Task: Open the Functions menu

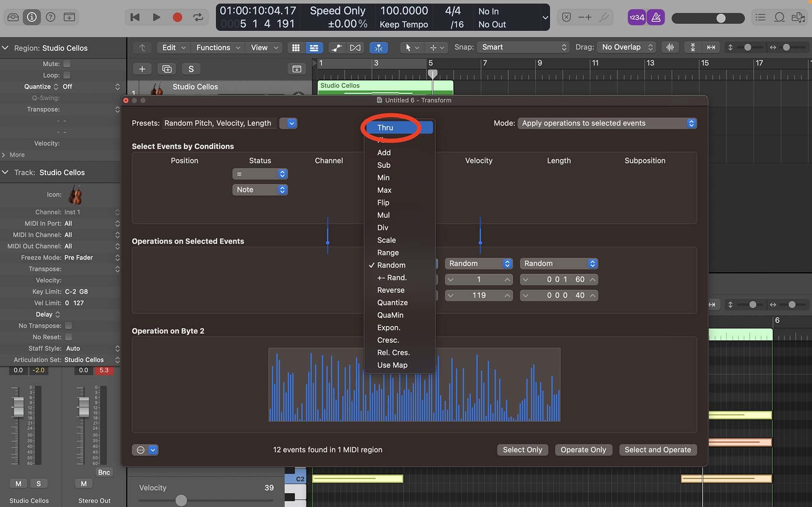Action: tap(218, 47)
